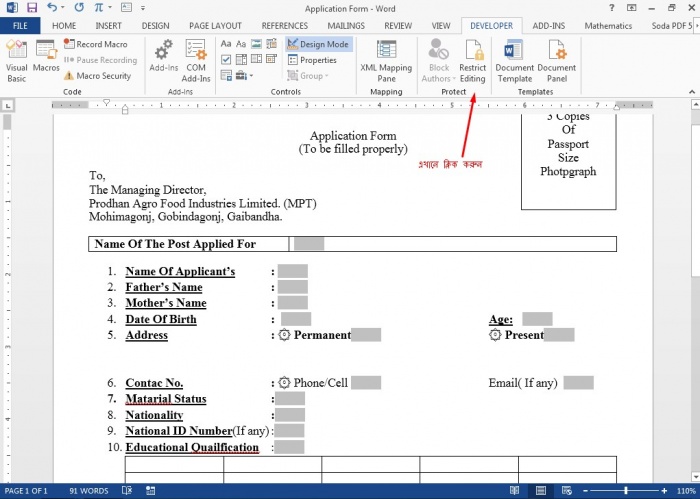Switch to the HOME tab
This screenshot has width=700, height=499.
click(x=64, y=25)
